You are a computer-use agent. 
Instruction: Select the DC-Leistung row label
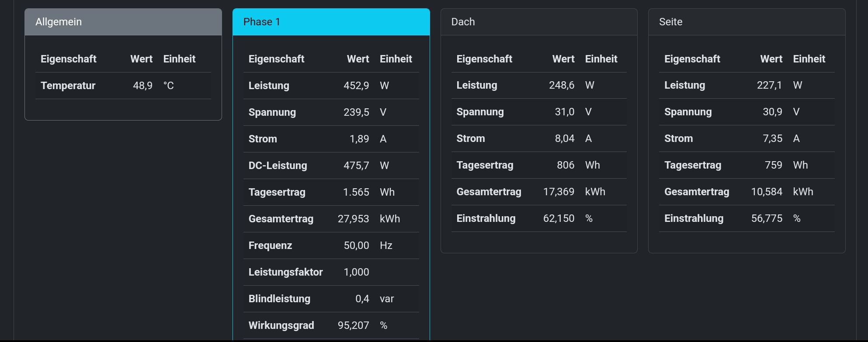[278, 166]
